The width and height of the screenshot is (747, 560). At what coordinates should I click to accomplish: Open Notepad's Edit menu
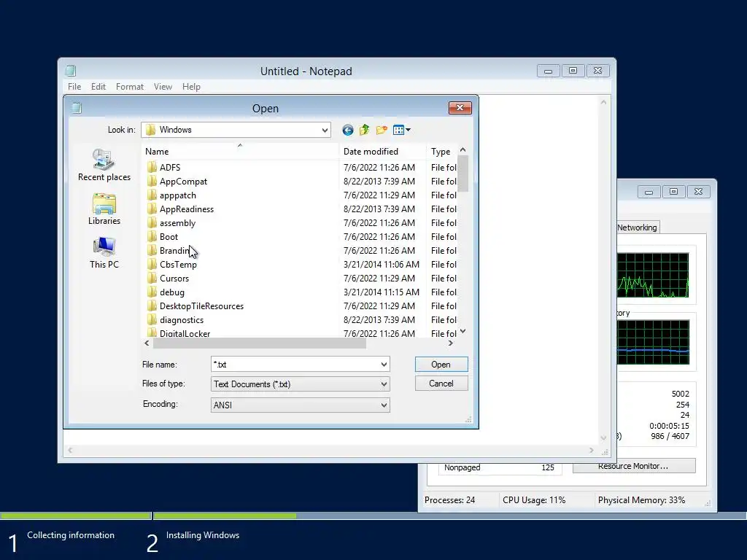98,87
